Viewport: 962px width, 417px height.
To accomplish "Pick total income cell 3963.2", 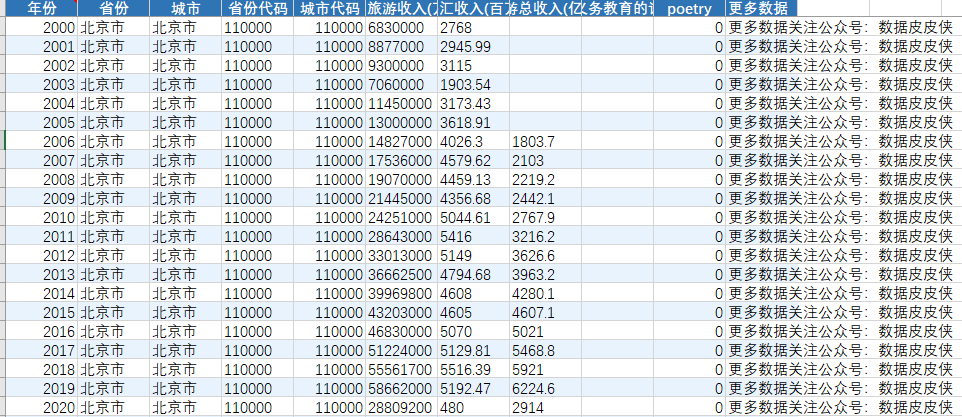I will pos(545,275).
